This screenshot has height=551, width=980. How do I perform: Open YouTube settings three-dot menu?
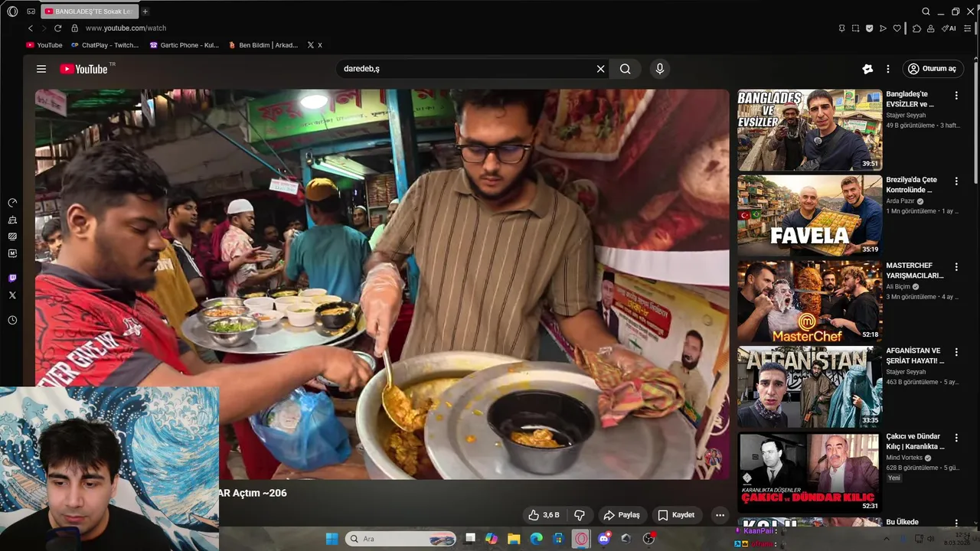point(888,69)
